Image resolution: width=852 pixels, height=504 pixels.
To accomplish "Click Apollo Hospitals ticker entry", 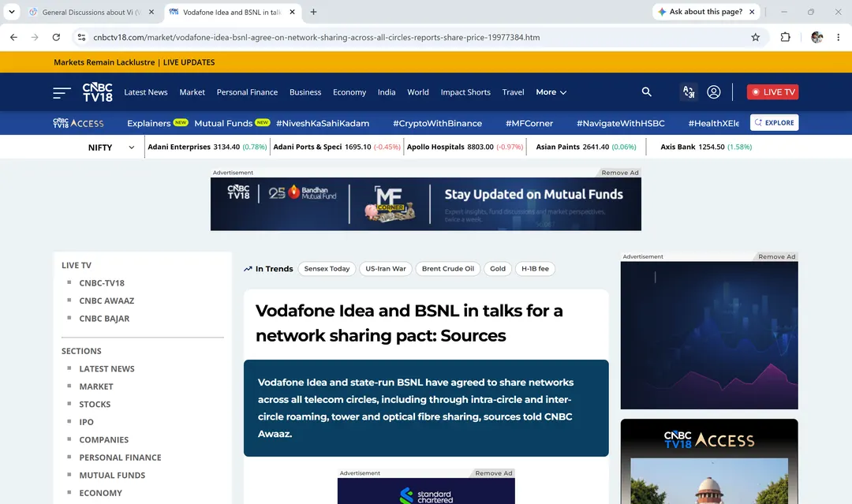I will [465, 147].
